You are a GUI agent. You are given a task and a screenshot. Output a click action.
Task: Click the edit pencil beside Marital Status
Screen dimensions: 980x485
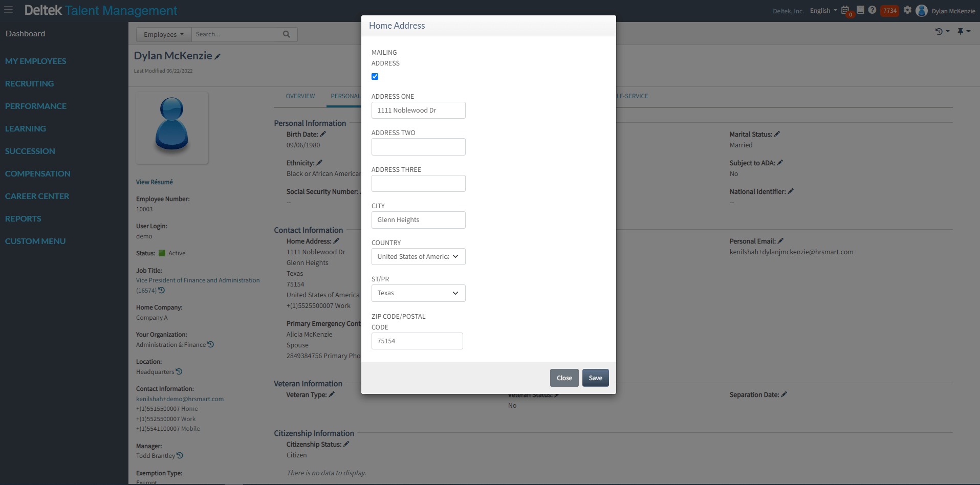tap(777, 134)
